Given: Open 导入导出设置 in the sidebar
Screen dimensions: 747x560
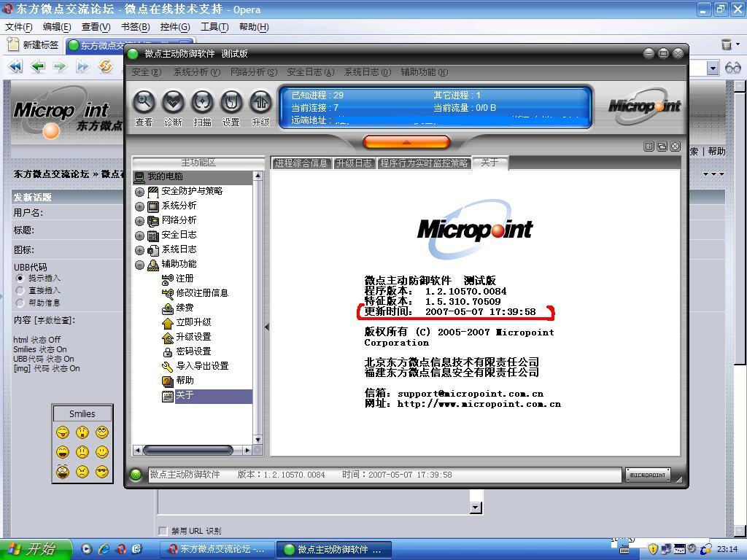Looking at the screenshot, I should (x=202, y=366).
